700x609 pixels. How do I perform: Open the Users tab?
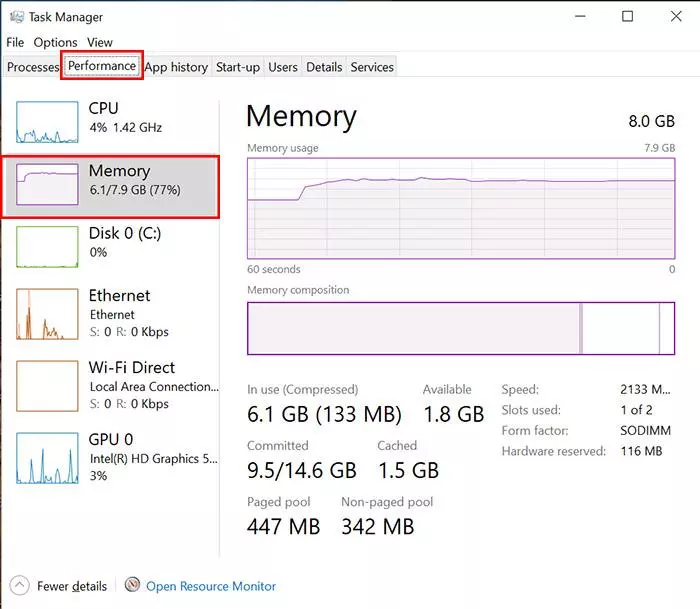[283, 67]
